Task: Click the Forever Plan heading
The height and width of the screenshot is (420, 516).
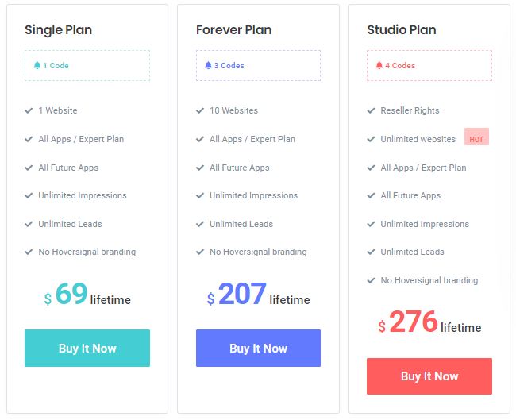Action: point(233,30)
